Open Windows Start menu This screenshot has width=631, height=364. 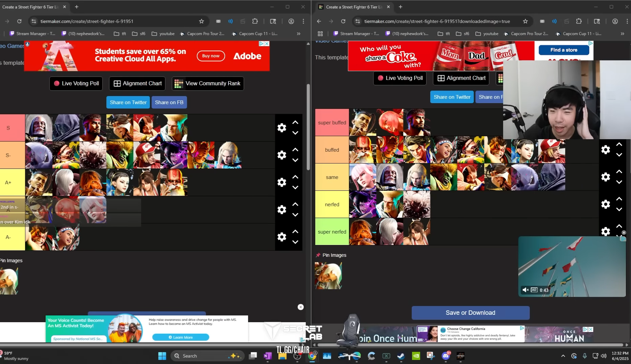(x=162, y=356)
